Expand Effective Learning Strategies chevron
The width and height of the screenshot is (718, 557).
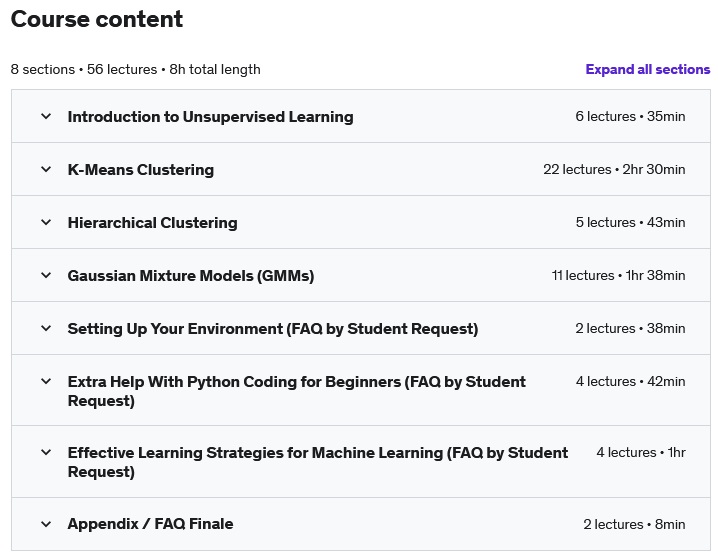tap(46, 453)
